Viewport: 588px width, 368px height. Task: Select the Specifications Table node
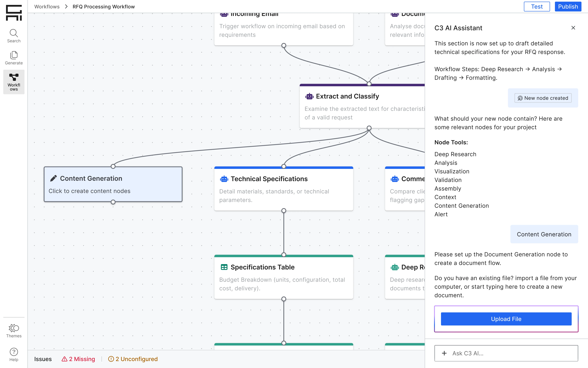[284, 277]
